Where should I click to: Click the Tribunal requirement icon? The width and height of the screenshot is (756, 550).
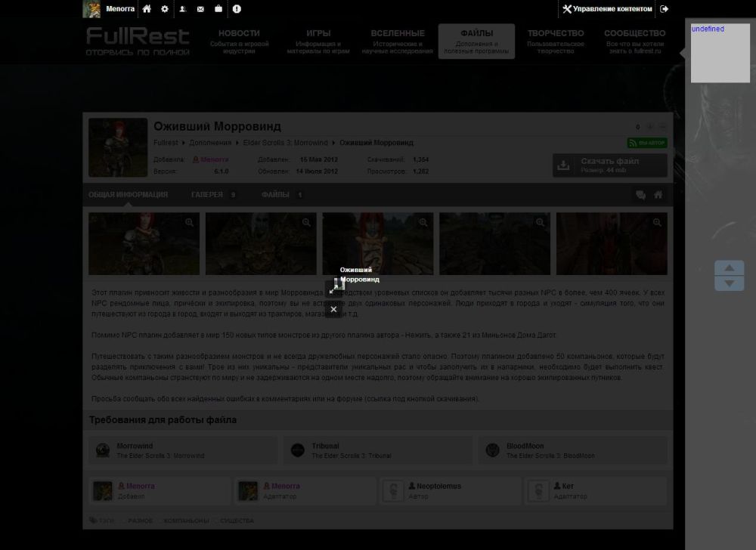(x=298, y=450)
